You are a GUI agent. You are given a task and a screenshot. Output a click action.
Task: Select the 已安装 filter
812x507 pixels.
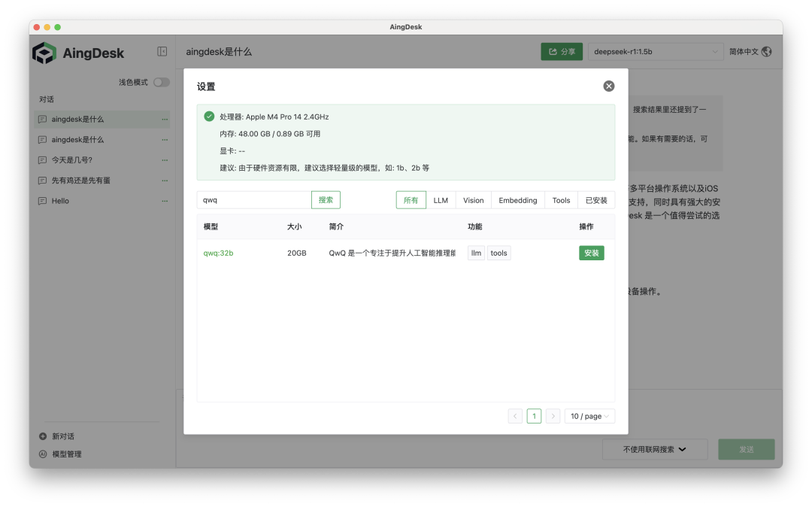596,199
